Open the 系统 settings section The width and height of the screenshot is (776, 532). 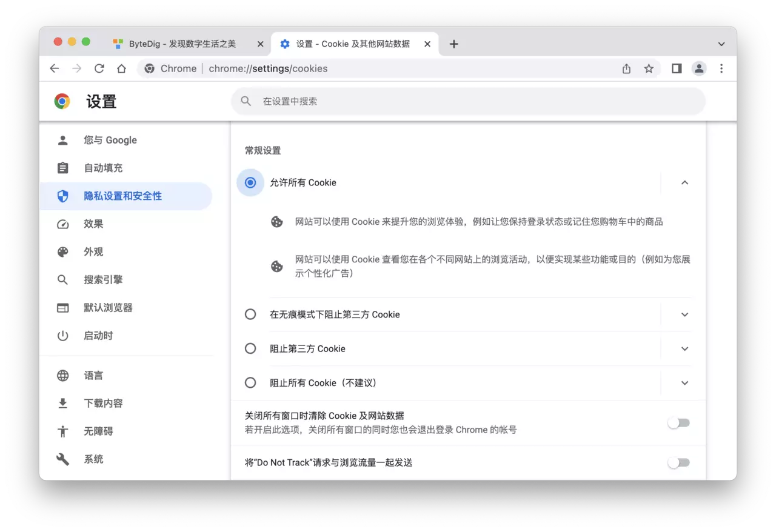click(126, 459)
